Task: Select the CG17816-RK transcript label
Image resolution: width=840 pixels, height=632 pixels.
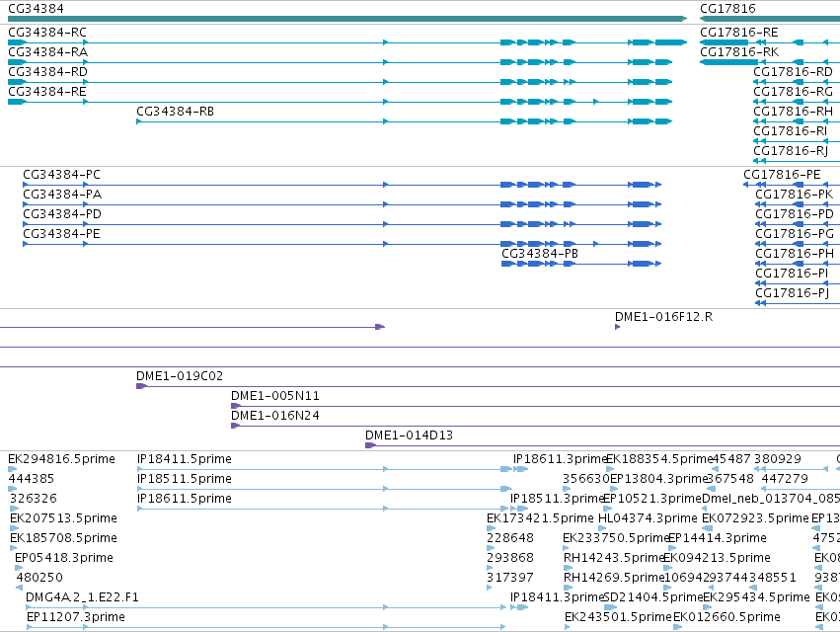Action: [x=739, y=52]
